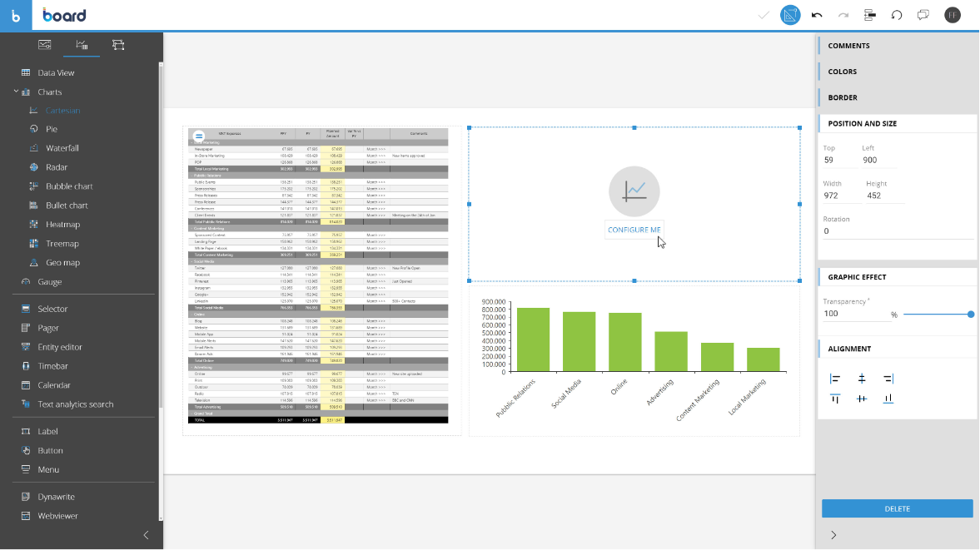Image resolution: width=980 pixels, height=550 pixels.
Task: Toggle the design mode ruler icon
Action: [x=789, y=15]
